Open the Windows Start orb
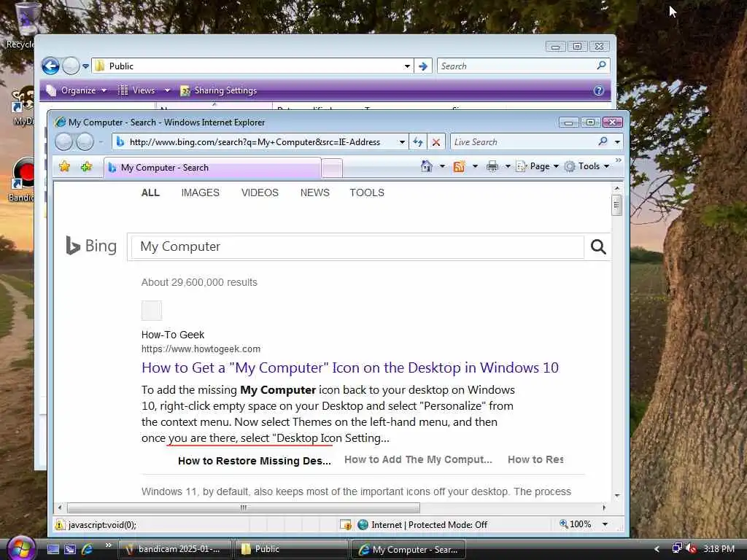747x560 pixels. 21,548
